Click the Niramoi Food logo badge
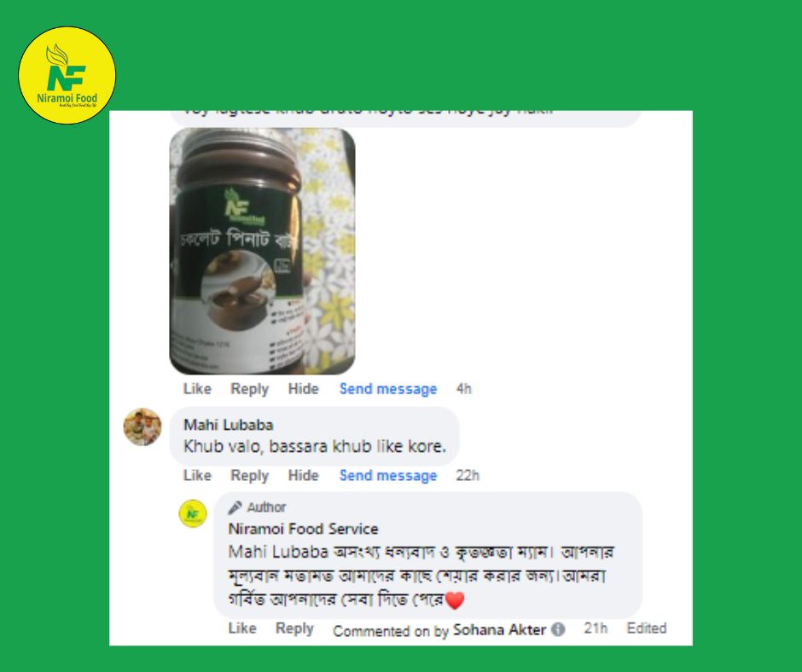The image size is (802, 672). pyautogui.click(x=67, y=75)
